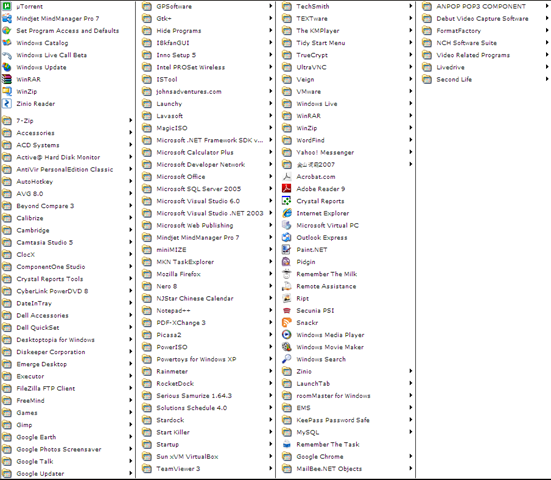Select the AVG 8.0 entry
The image size is (551, 480).
[x=68, y=194]
